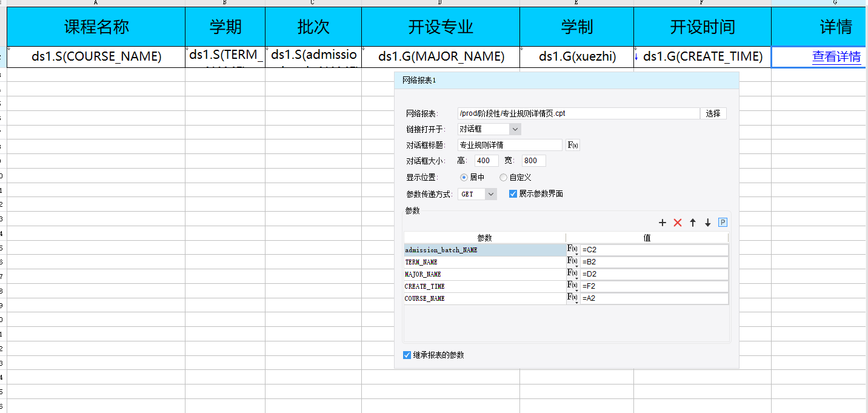The width and height of the screenshot is (868, 413).
Task: Click the value field =D2
Action: pyautogui.click(x=654, y=274)
